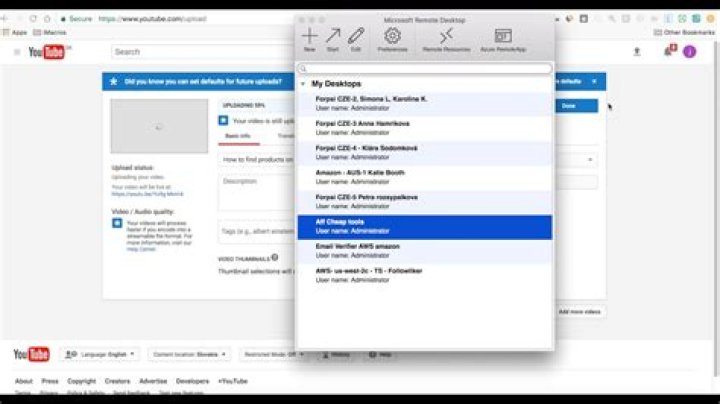Click the YouTube upload arrow icon

click(637, 51)
